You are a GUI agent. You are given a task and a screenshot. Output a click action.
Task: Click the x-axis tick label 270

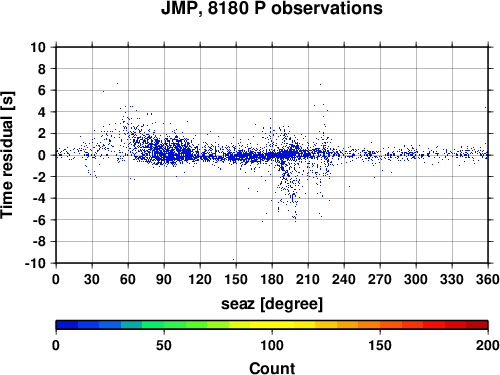[x=380, y=279]
